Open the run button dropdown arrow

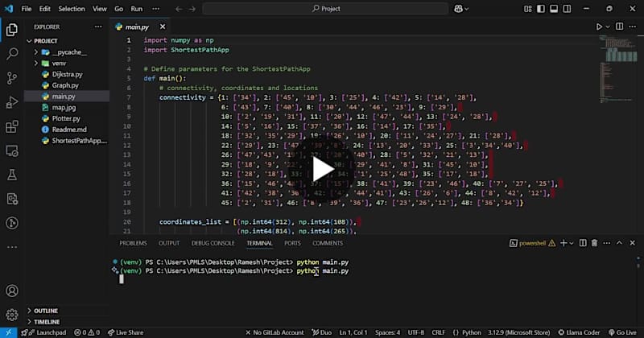(x=608, y=27)
